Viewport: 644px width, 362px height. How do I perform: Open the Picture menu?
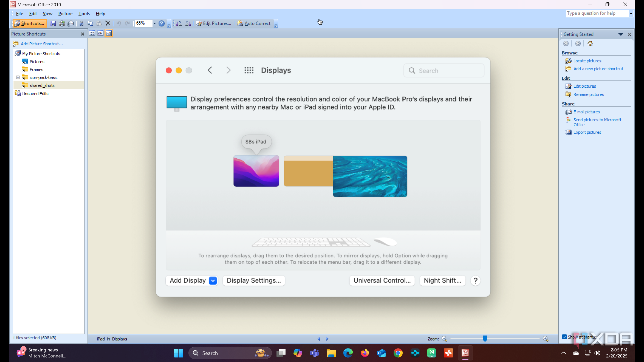(x=65, y=13)
